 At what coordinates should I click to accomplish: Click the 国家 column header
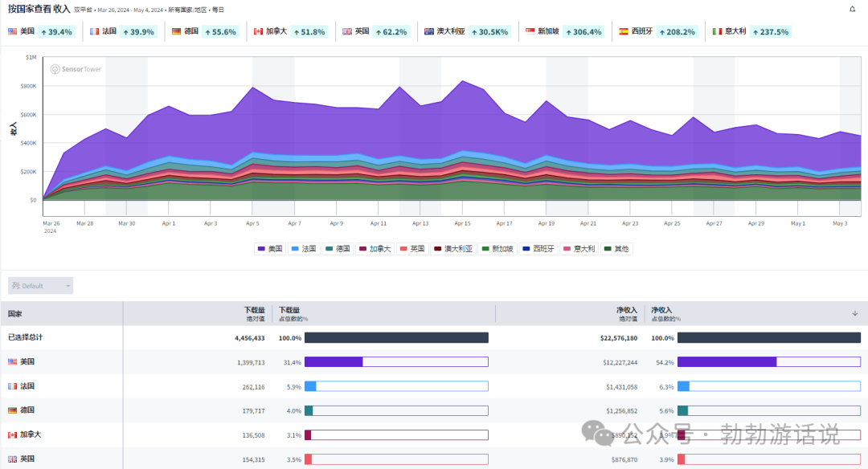tap(15, 314)
